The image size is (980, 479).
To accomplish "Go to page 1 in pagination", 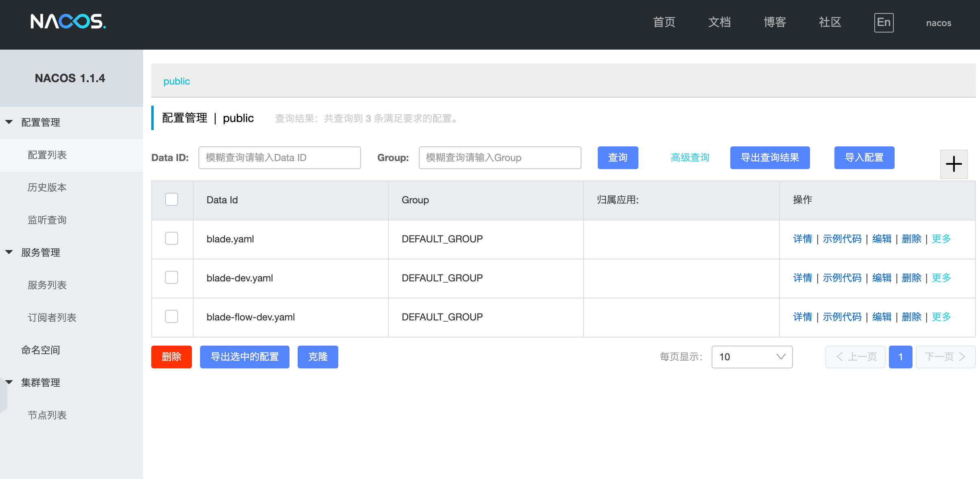I will [901, 357].
